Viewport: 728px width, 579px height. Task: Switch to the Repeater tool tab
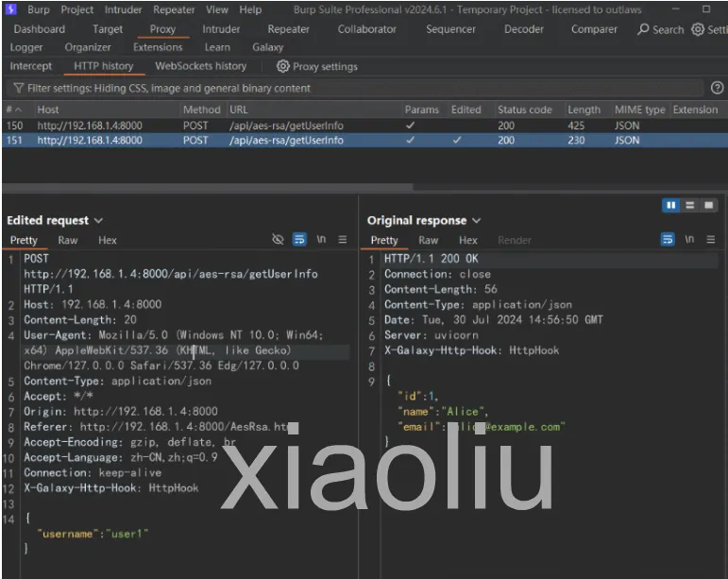pos(288,29)
